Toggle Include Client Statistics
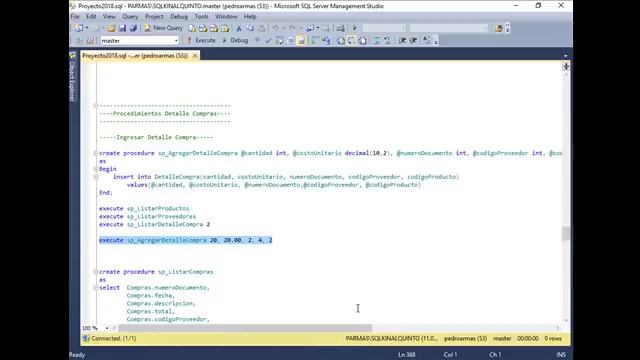This screenshot has width=640, height=360. (x=326, y=40)
